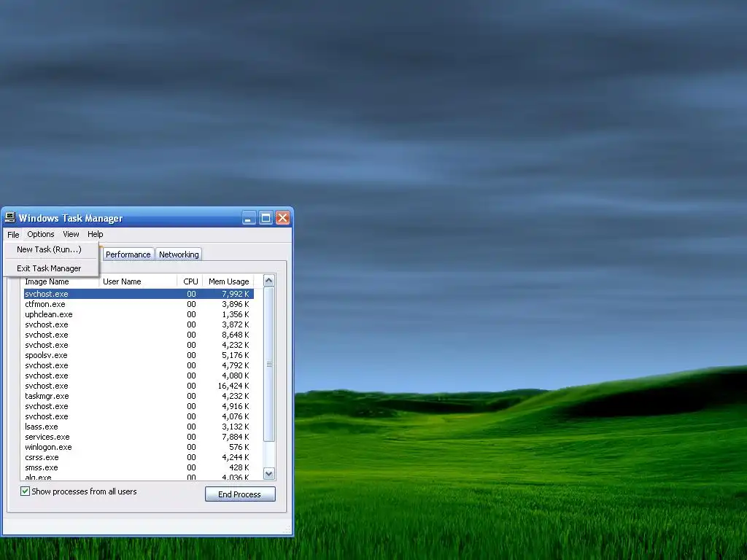Select the ctfmon.exe process row
The image size is (747, 560).
coord(139,304)
